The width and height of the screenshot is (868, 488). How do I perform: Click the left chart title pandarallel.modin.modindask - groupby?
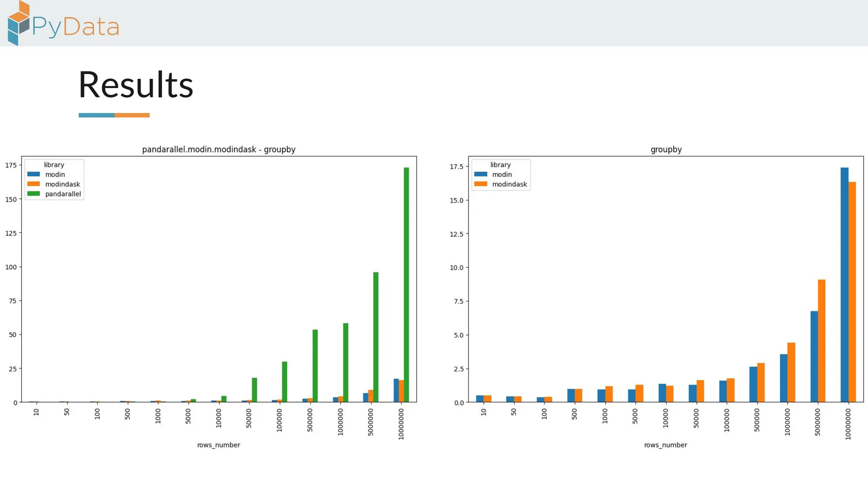point(219,150)
